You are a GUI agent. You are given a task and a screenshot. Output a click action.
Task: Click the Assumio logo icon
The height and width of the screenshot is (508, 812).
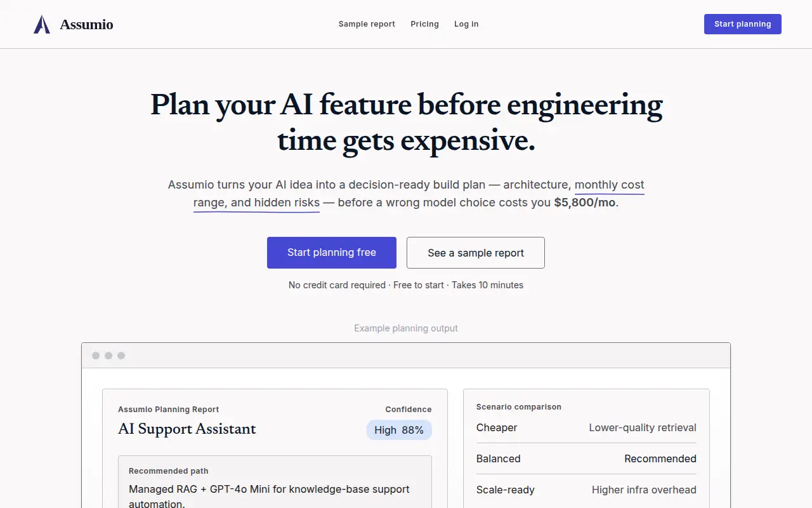click(42, 24)
